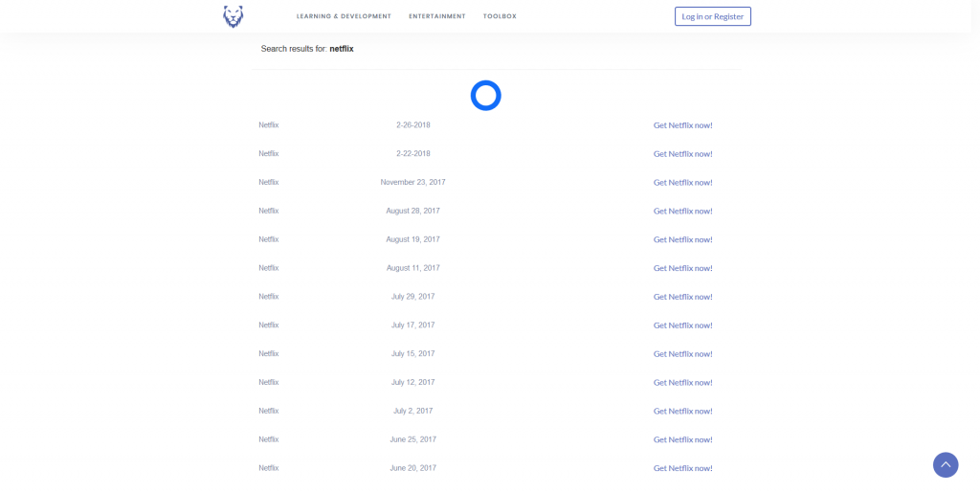980x493 pixels.
Task: Click Netflix label in August 28, 2017 row
Action: click(269, 212)
